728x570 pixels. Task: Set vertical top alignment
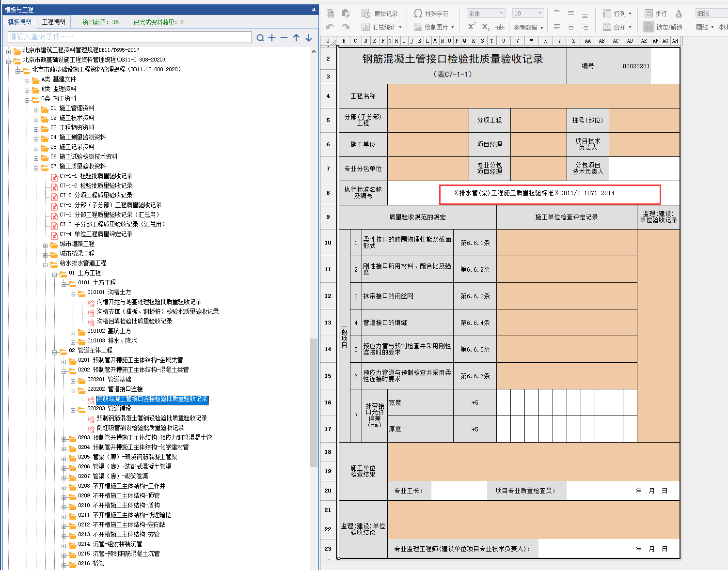[557, 12]
